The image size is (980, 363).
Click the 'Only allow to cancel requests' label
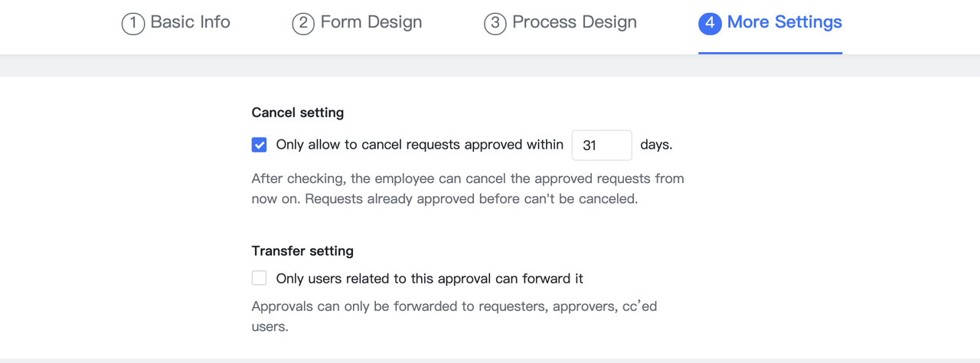tap(420, 145)
